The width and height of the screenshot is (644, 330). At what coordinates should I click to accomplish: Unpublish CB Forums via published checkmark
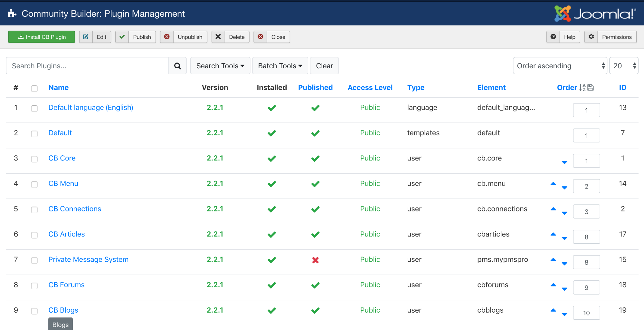coord(315,285)
